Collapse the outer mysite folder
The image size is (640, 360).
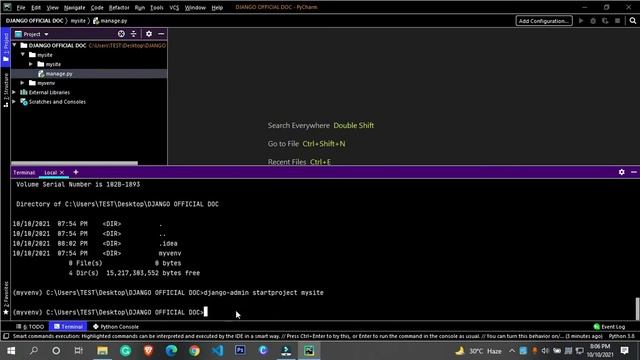pyautogui.click(x=23, y=55)
